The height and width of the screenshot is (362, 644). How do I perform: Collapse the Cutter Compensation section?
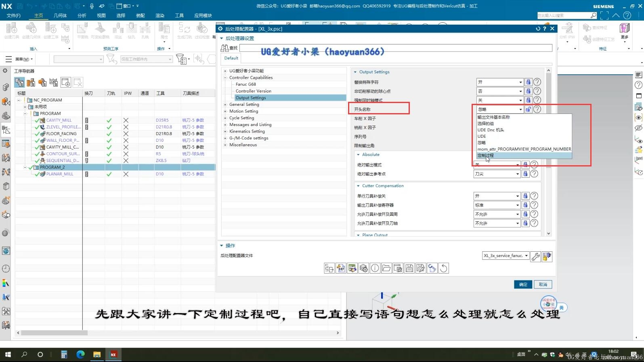pyautogui.click(x=358, y=186)
